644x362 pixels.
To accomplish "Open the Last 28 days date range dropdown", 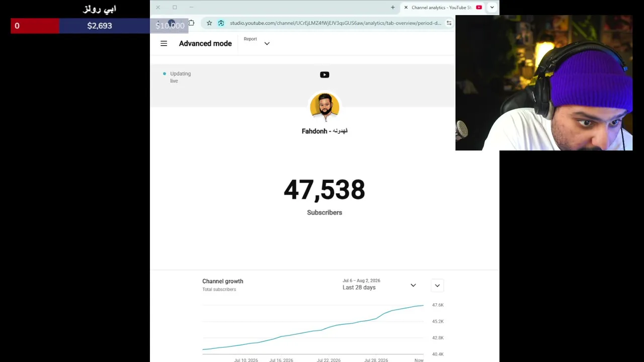I will point(379,285).
